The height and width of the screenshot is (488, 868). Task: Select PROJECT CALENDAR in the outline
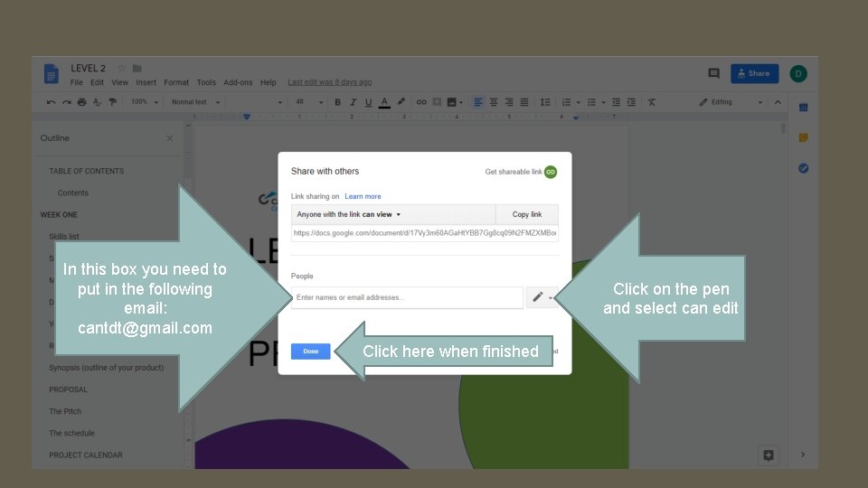point(86,455)
